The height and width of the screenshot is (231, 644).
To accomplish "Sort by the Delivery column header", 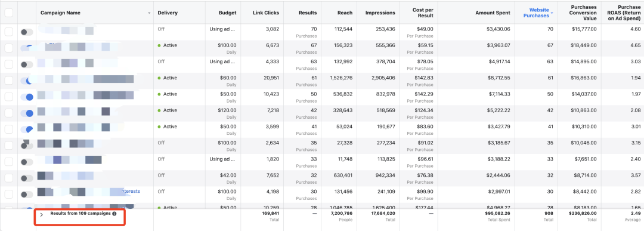I will coord(168,13).
